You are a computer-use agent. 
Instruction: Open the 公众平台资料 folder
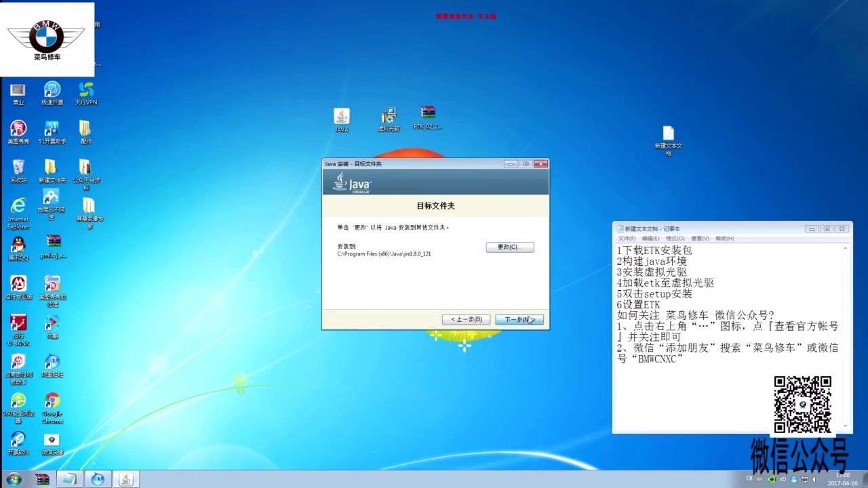86,174
